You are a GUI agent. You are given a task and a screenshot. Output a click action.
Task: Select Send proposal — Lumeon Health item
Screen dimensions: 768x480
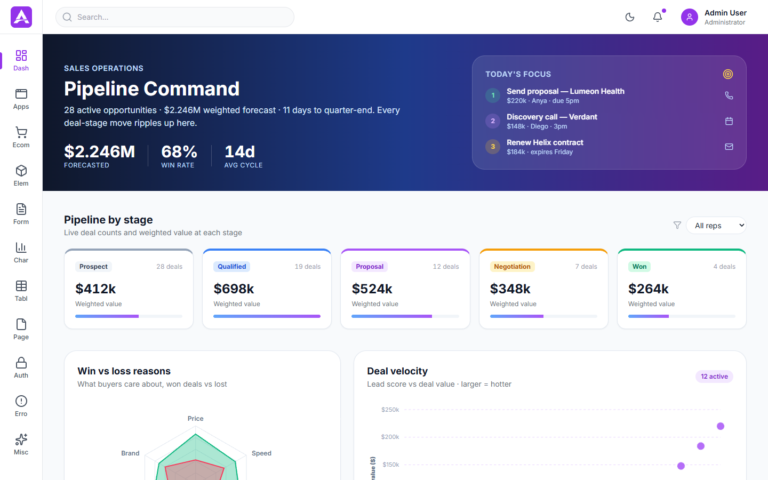click(609, 96)
